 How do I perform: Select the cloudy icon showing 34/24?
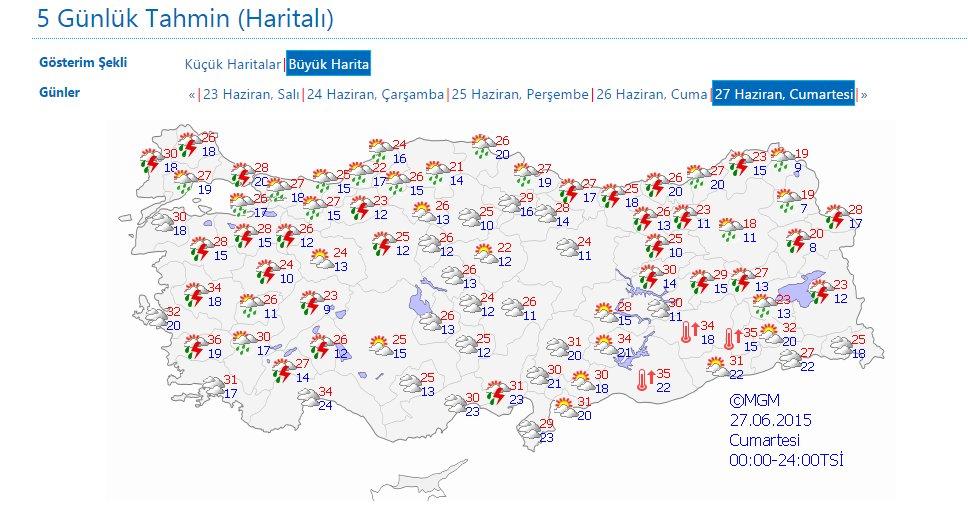click(x=309, y=398)
